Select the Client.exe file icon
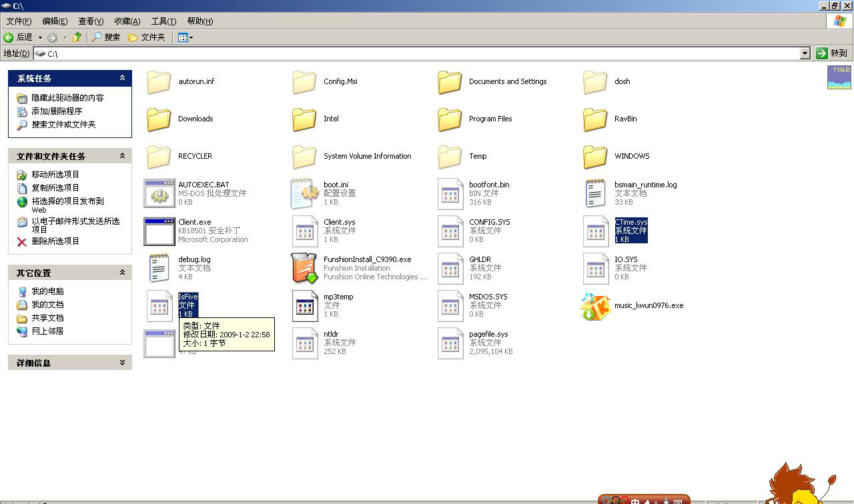The width and height of the screenshot is (854, 504). [x=159, y=231]
